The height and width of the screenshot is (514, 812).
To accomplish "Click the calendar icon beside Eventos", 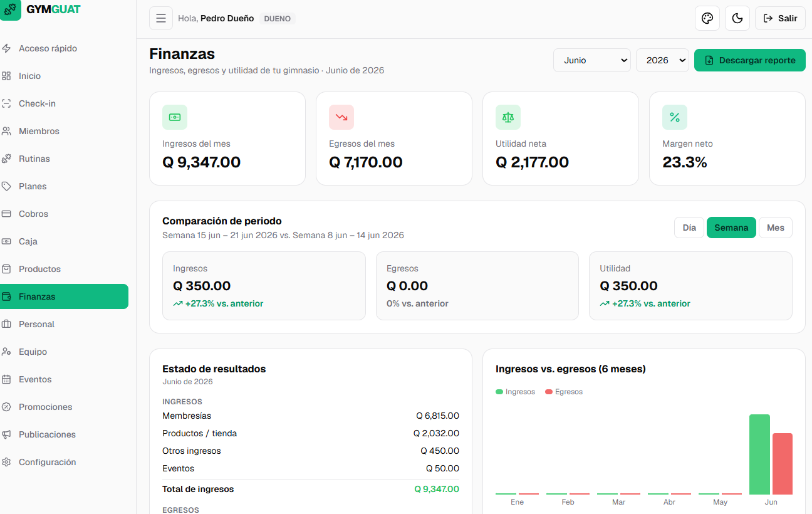I will (x=6, y=379).
